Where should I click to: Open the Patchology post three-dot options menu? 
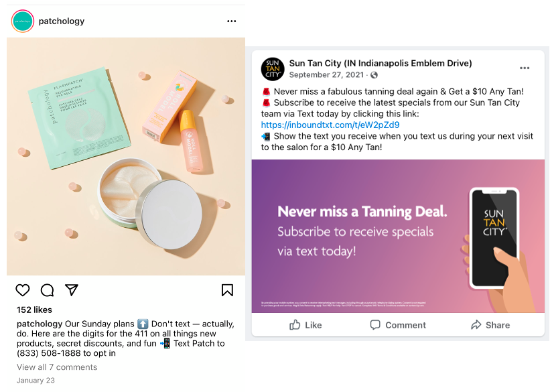pyautogui.click(x=232, y=21)
